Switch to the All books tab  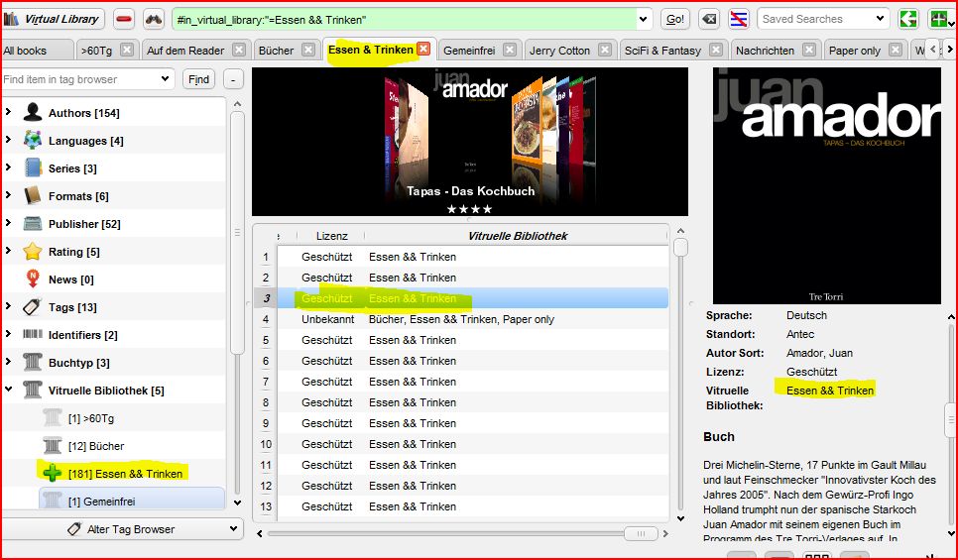click(37, 51)
